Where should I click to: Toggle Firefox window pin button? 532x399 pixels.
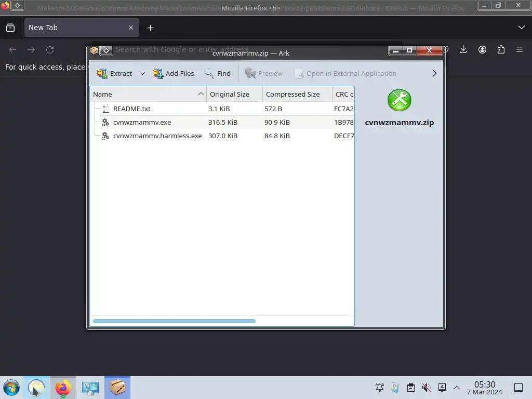tap(17, 5)
